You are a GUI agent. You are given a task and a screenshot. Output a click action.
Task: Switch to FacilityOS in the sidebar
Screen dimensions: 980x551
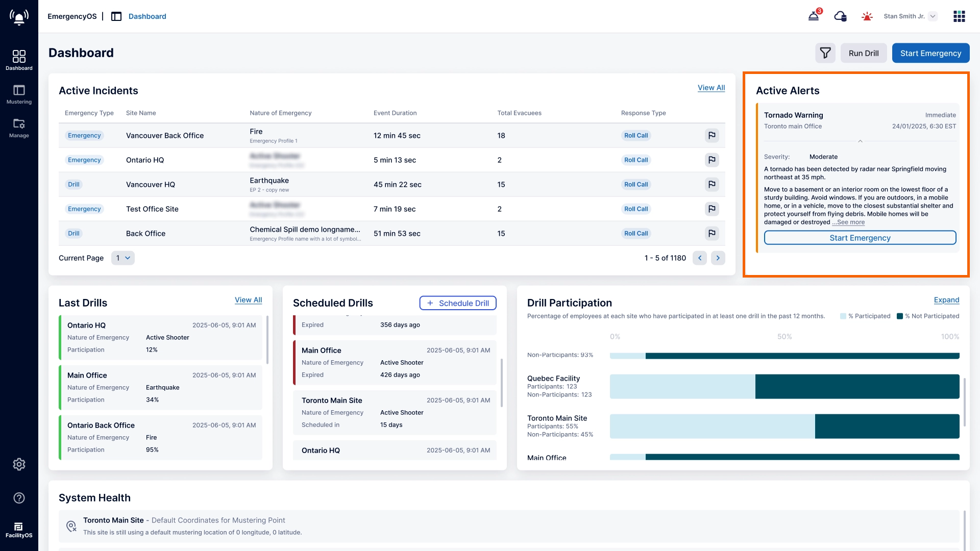tap(19, 530)
